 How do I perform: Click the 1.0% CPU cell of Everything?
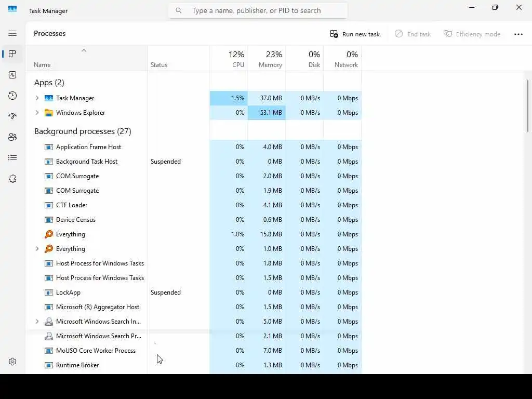click(x=229, y=234)
